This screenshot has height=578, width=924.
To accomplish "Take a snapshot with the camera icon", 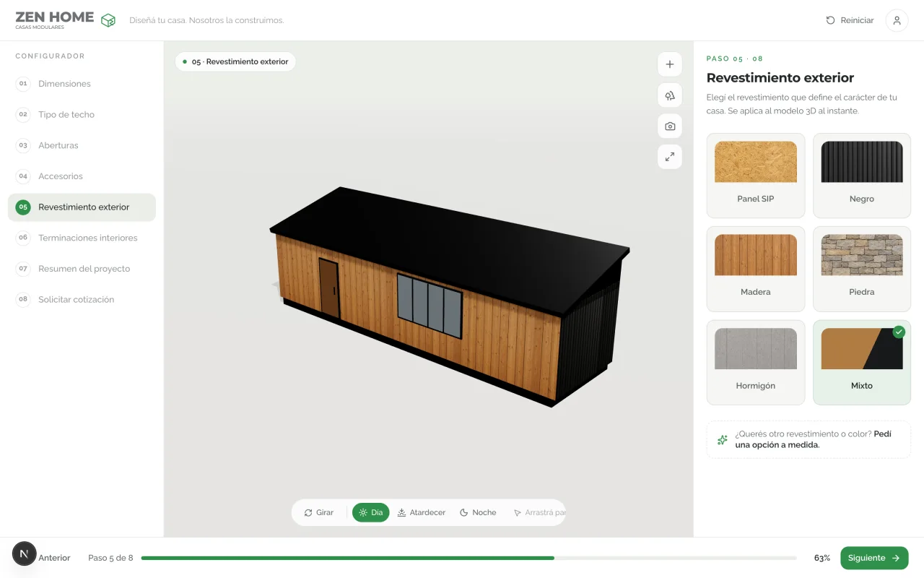I will pos(670,126).
